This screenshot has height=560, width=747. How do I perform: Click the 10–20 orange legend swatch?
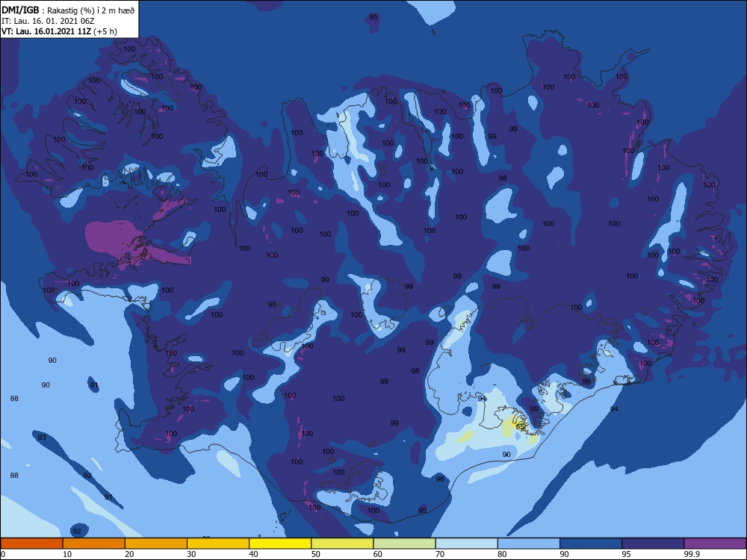click(x=94, y=544)
